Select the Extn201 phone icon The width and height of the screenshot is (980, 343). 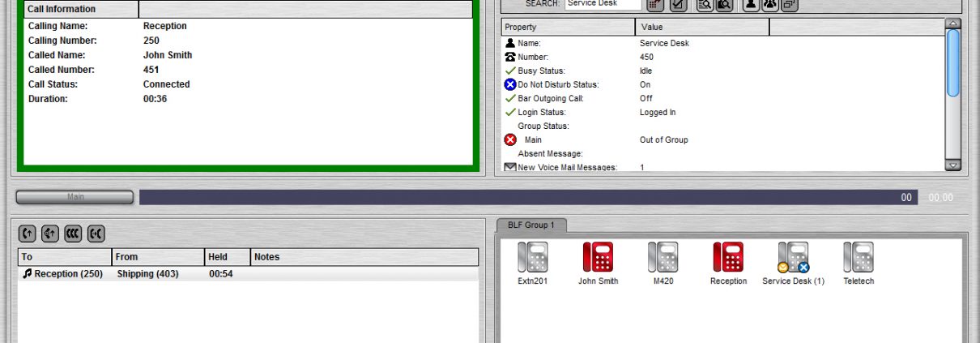(532, 258)
